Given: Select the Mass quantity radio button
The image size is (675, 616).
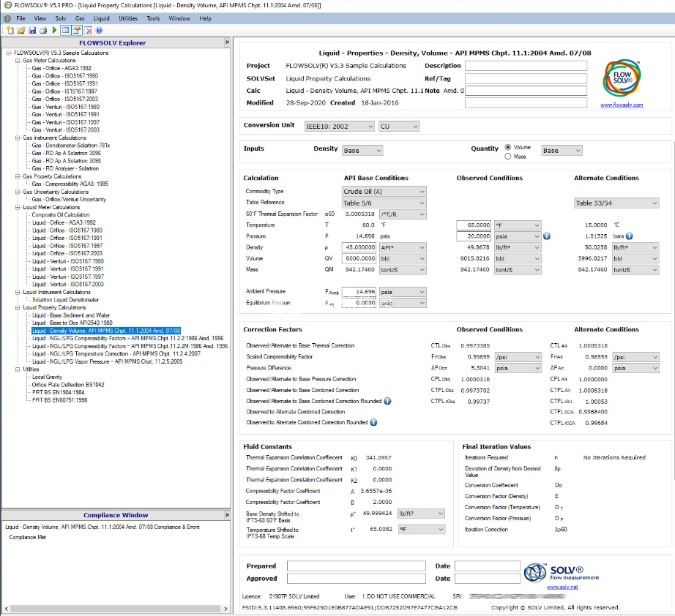Looking at the screenshot, I should (508, 157).
